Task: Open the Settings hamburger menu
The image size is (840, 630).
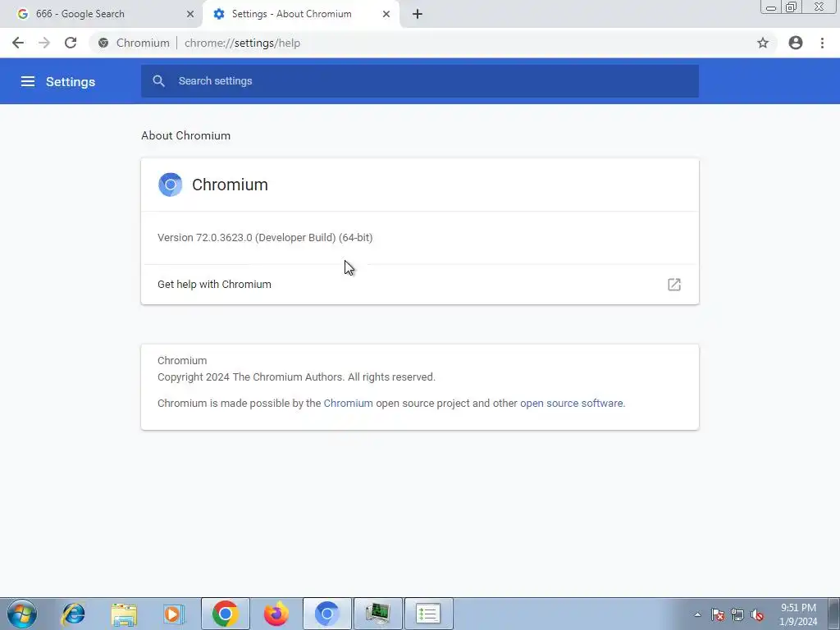Action: pos(28,81)
